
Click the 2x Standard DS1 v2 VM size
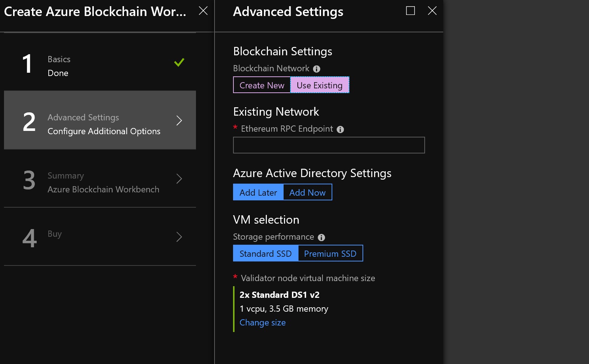[x=279, y=295]
